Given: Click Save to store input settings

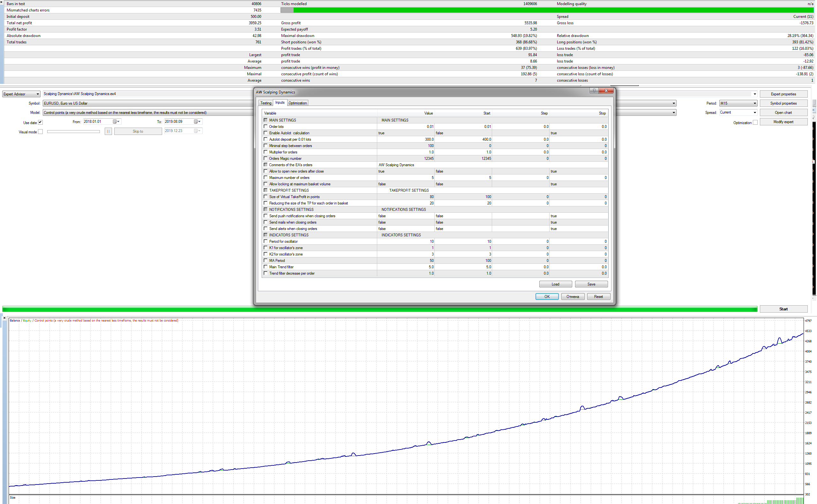Looking at the screenshot, I should 591,284.
